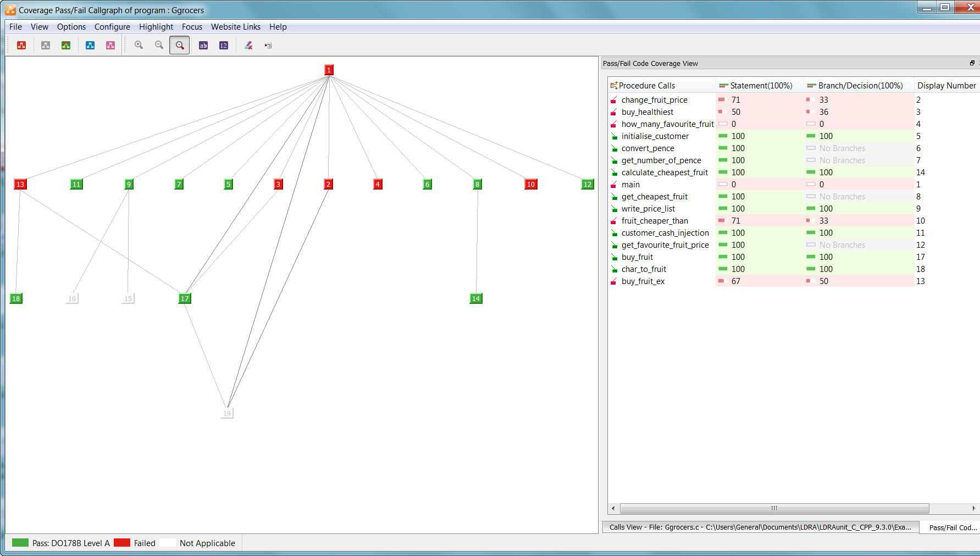The image size is (980, 556).
Task: Zoom out using the magnifier minus icon
Action: click(x=159, y=46)
